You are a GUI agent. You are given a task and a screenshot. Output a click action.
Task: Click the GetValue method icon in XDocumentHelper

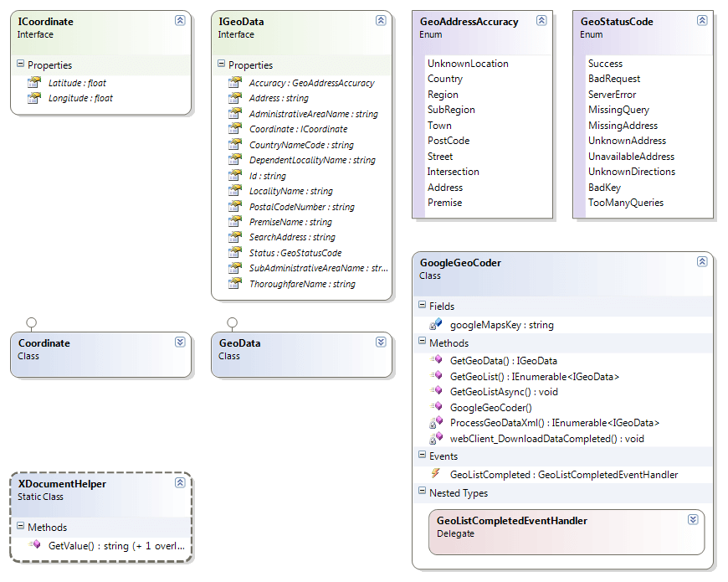[35, 544]
